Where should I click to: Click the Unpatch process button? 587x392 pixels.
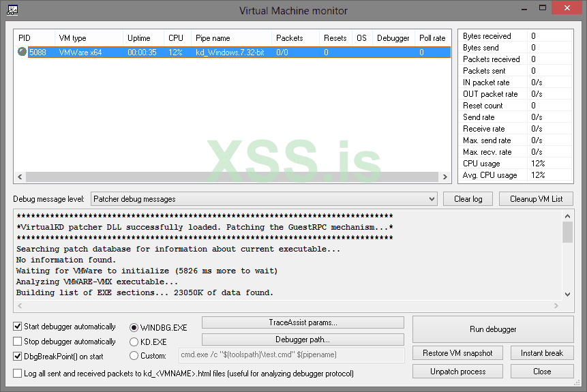point(457,372)
